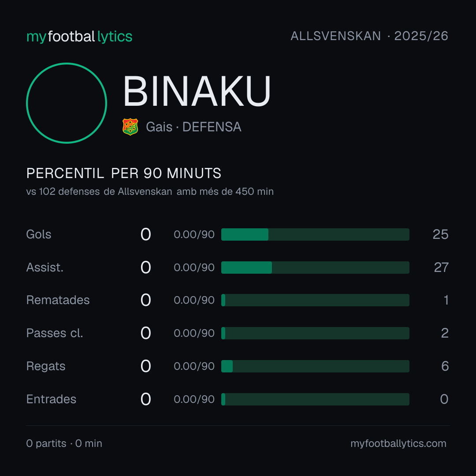
Task: Click the Gols percentile value 25
Action: coord(440,234)
